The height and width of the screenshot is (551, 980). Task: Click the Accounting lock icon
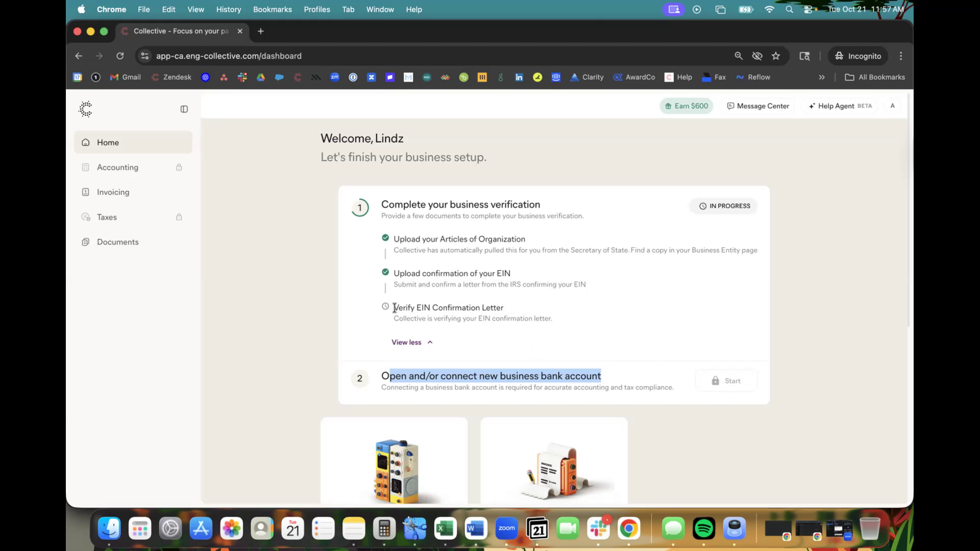tap(179, 167)
